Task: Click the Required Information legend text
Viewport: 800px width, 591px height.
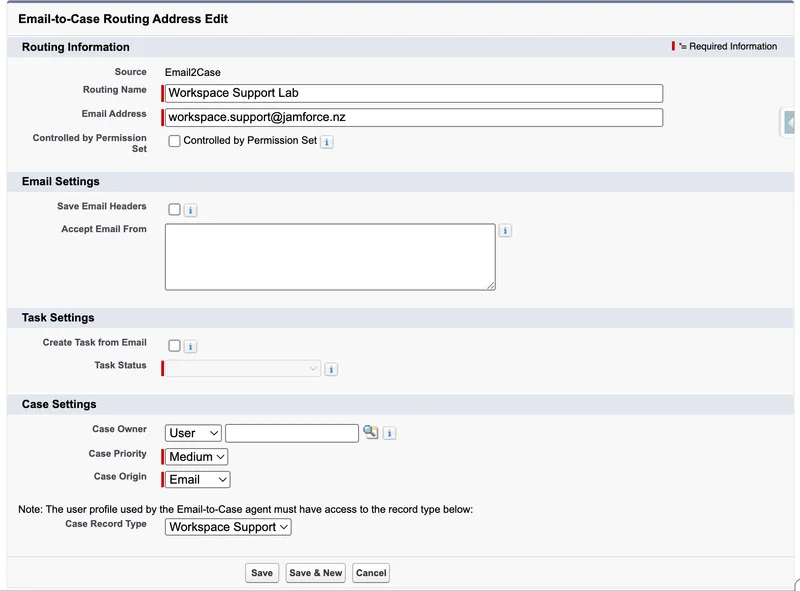Action: pos(733,46)
